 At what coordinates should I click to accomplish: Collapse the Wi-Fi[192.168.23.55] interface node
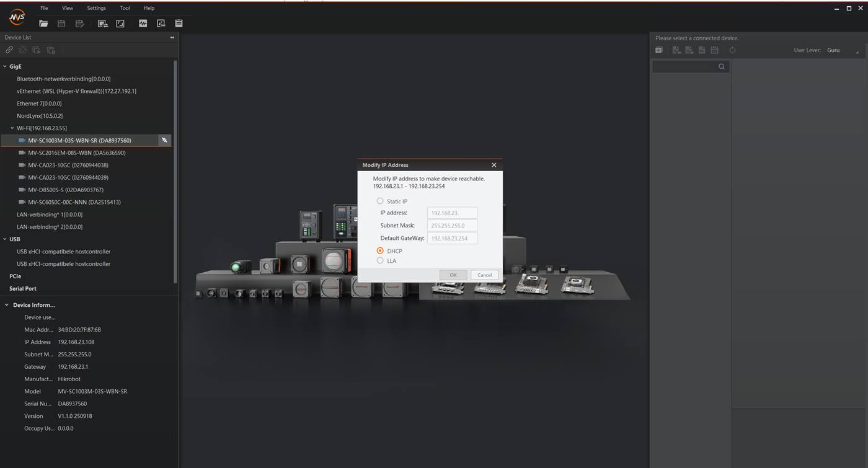12,128
